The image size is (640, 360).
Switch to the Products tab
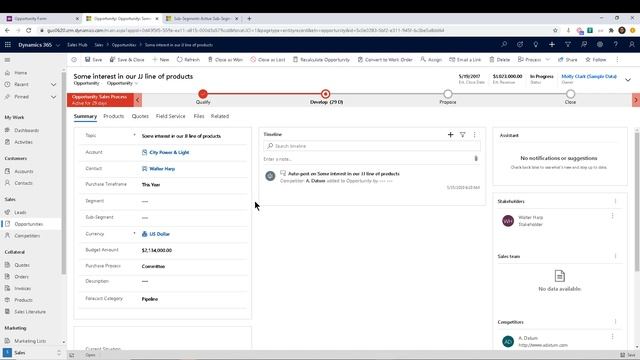tap(113, 116)
